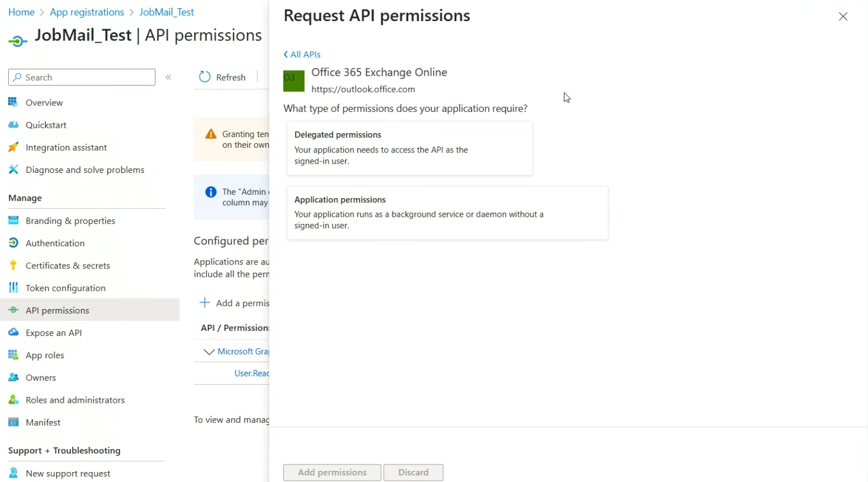Click the Roles and administrators icon

click(x=13, y=400)
